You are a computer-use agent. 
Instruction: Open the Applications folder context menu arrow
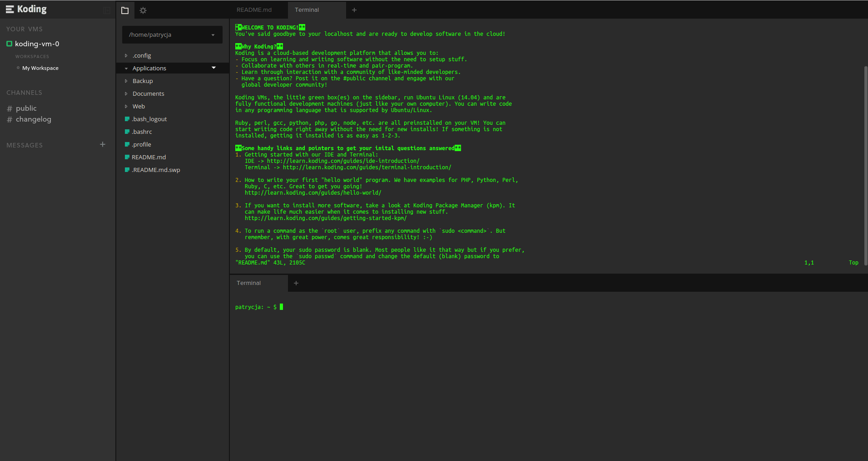pos(213,68)
